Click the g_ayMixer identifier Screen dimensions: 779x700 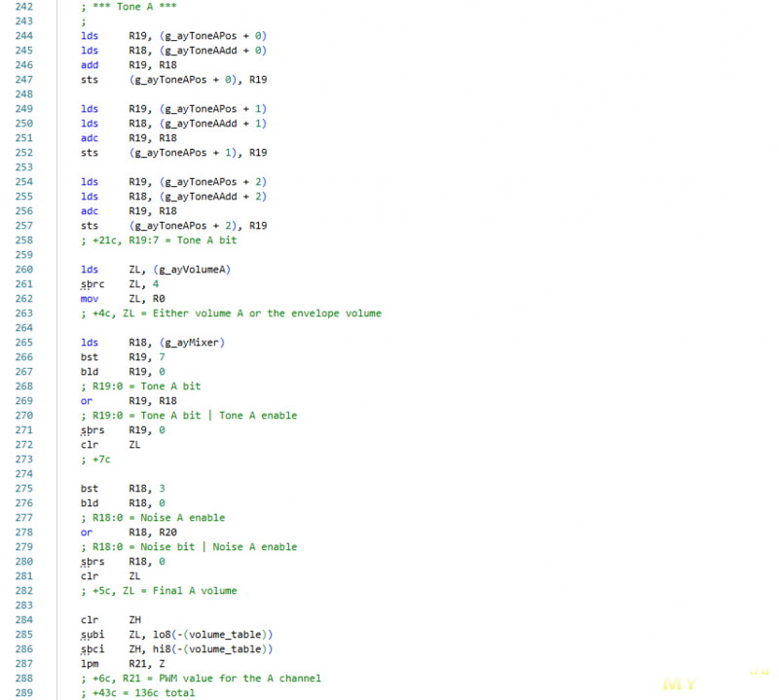[x=181, y=342]
